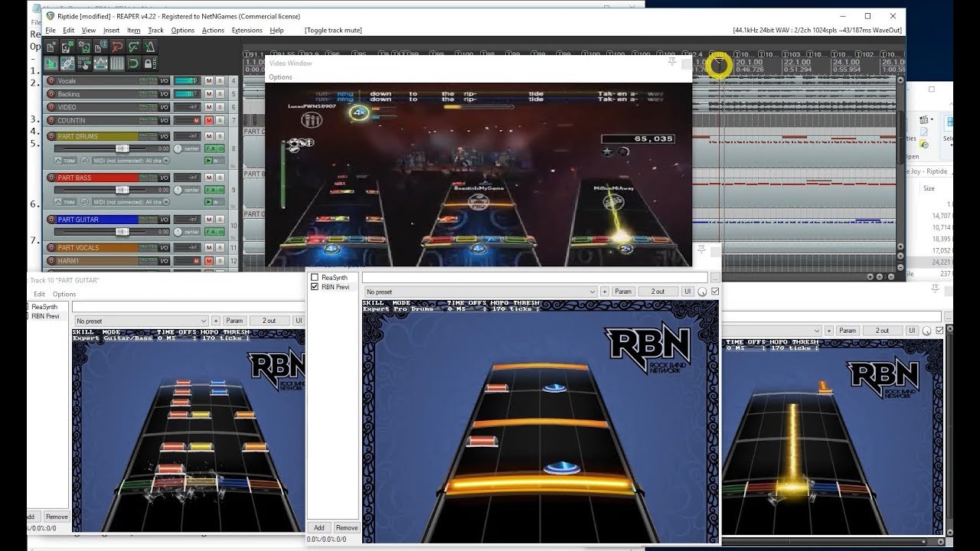The width and height of the screenshot is (980, 551).
Task: Click the Save Project toolbar icon
Action: click(x=84, y=47)
